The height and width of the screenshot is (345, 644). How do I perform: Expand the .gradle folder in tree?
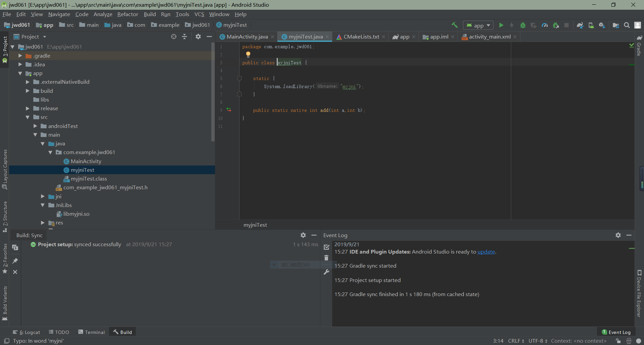point(20,56)
